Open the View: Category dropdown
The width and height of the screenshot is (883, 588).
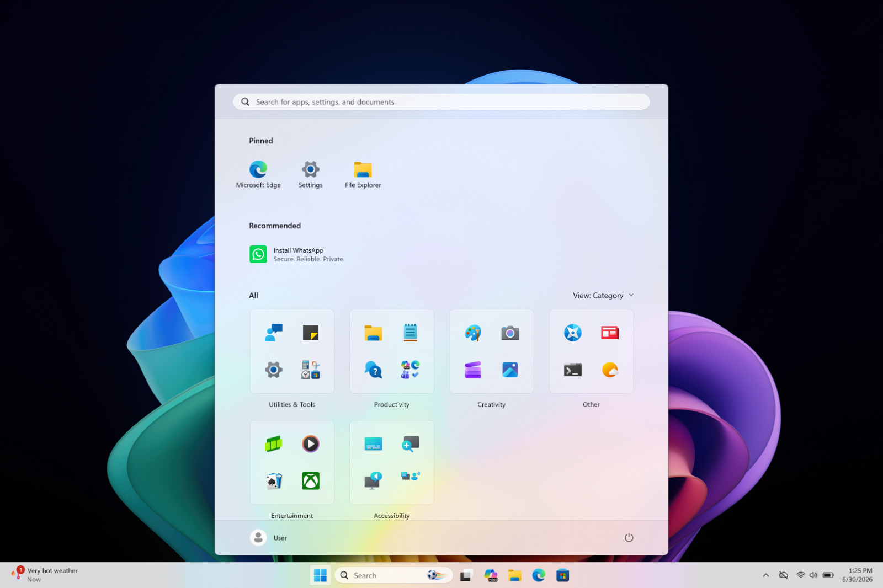pos(603,296)
